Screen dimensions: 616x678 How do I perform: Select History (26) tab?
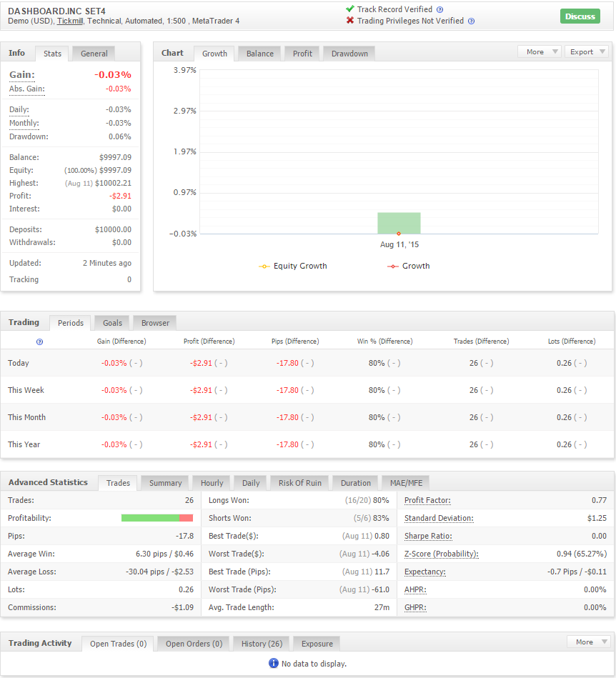(262, 644)
